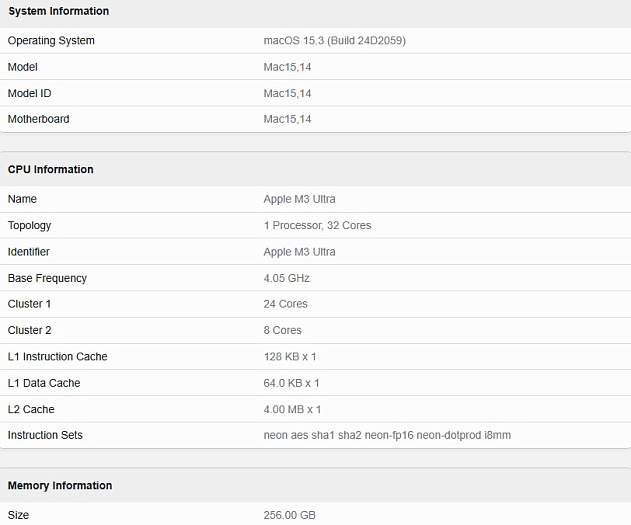Select Apple M3 Ultra in Name row
The image size is (631, 525).
click(x=299, y=199)
